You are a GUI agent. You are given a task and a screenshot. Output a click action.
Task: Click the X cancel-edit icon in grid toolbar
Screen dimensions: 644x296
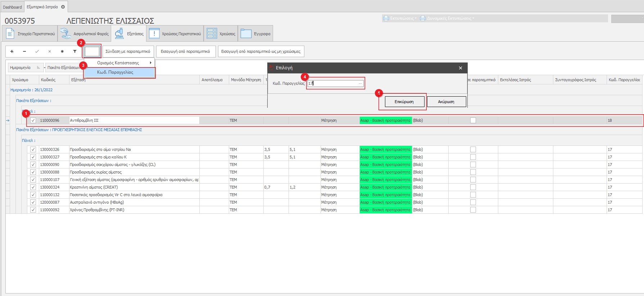tap(50, 51)
